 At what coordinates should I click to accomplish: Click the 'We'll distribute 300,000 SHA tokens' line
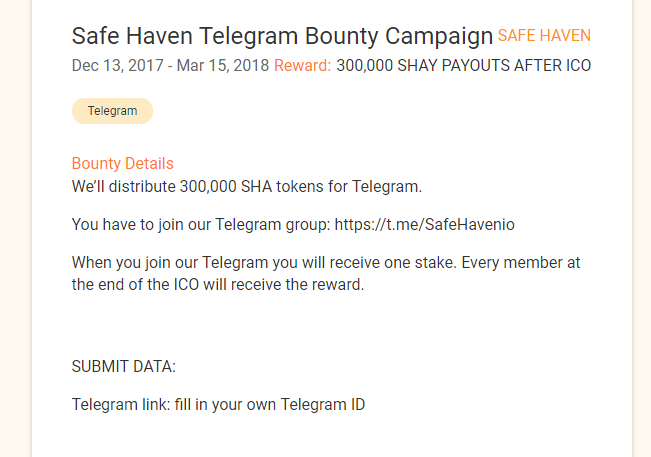(246, 186)
